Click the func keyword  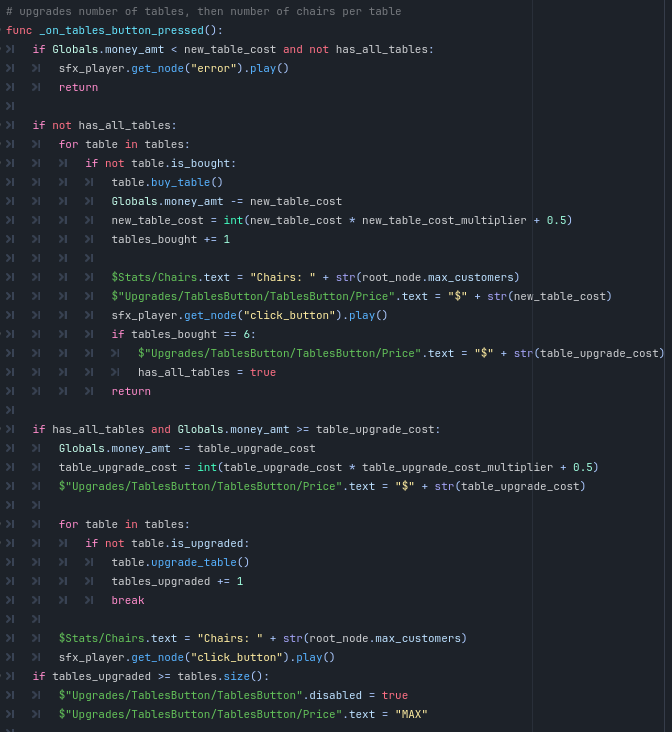19,30
